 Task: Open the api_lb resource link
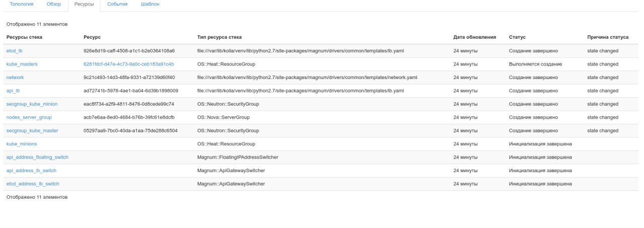tap(13, 91)
